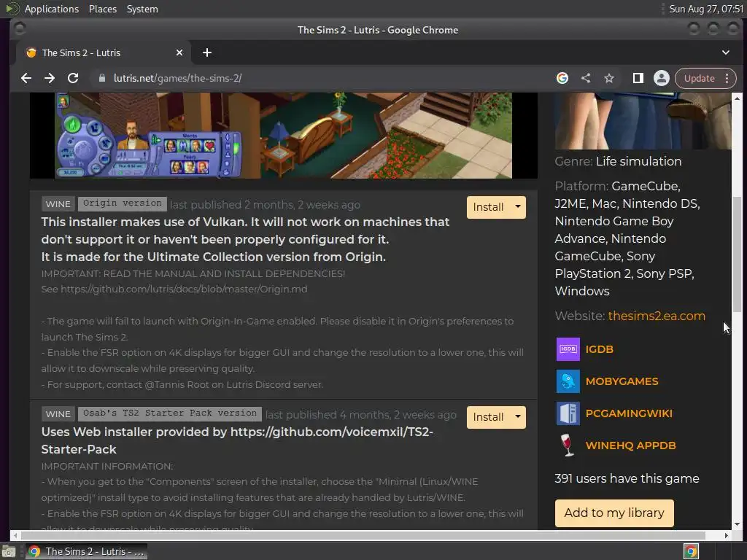Click "Genre: Life simulation" text
The height and width of the screenshot is (560, 747).
click(x=618, y=161)
